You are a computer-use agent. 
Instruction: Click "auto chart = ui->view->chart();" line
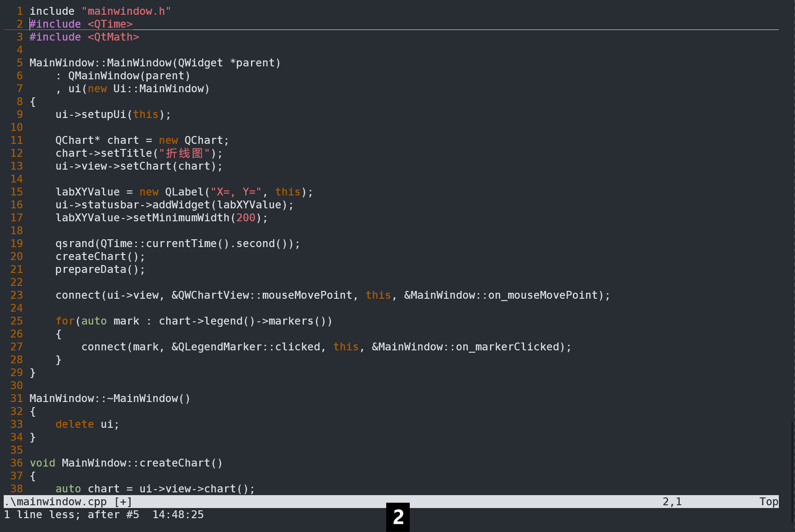coord(155,489)
